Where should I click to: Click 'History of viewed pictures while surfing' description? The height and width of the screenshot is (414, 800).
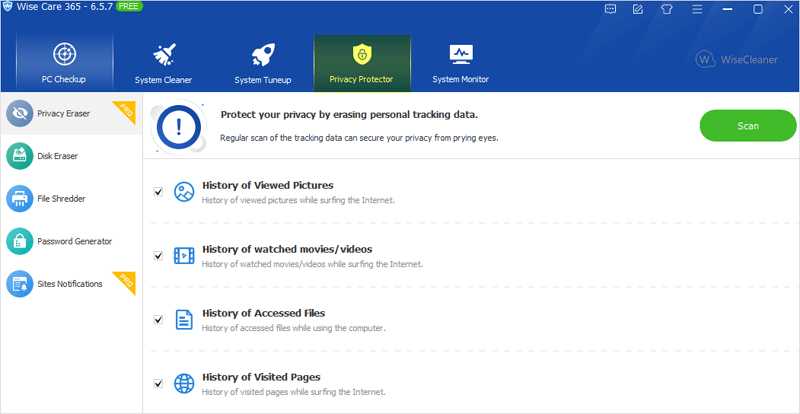coord(298,200)
